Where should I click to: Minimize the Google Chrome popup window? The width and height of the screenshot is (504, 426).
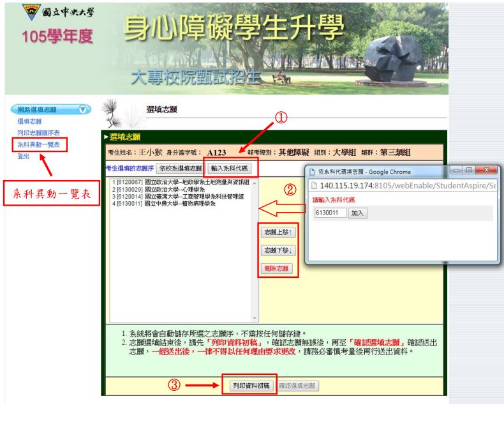[456, 170]
